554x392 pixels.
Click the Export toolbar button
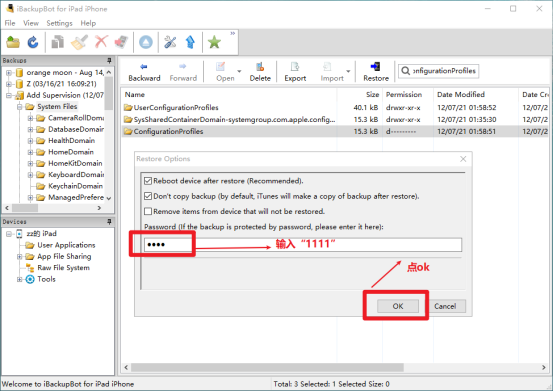point(295,72)
